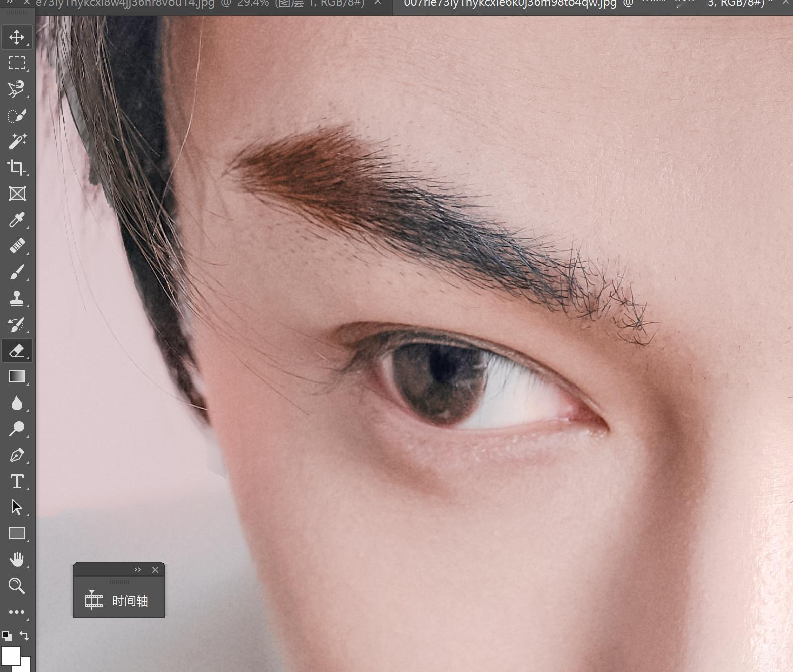The image size is (793, 672).
Task: Click the toolbar grip handle at top
Action: (x=17, y=13)
